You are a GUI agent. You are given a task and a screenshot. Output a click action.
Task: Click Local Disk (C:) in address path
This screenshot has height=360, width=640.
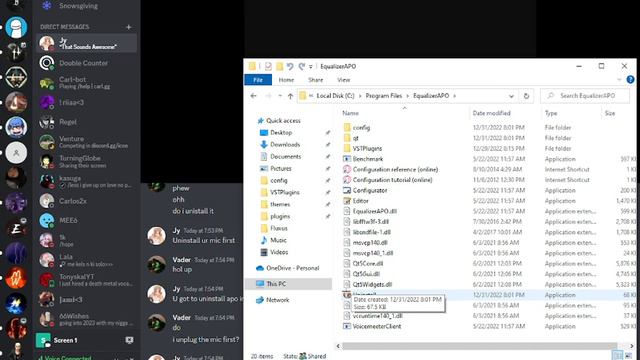pyautogui.click(x=335, y=96)
